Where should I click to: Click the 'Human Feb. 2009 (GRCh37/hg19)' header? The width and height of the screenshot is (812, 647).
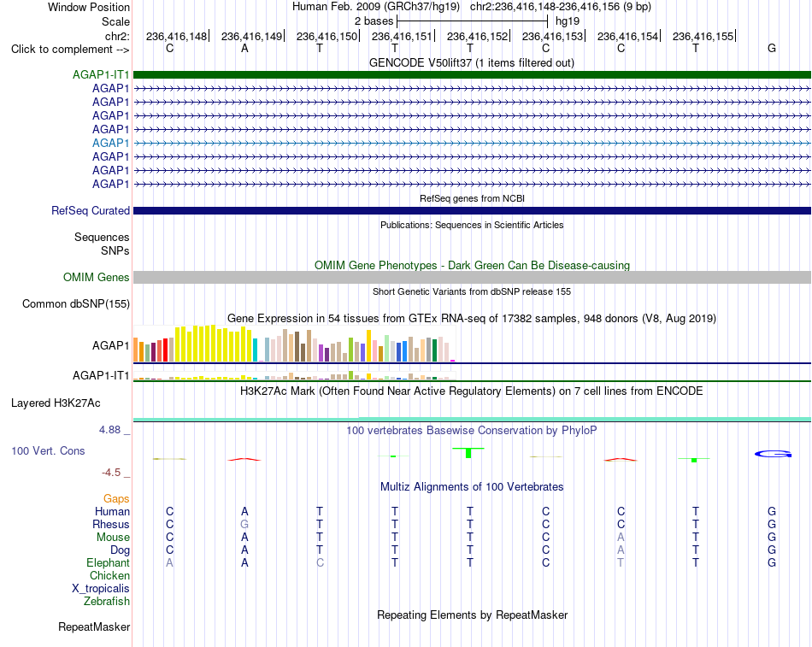(376, 7)
